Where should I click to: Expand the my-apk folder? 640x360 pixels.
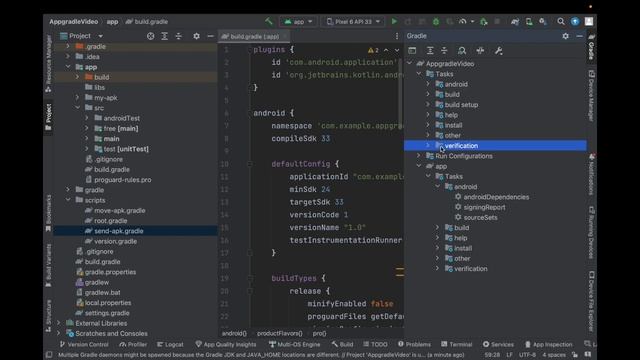coord(77,98)
